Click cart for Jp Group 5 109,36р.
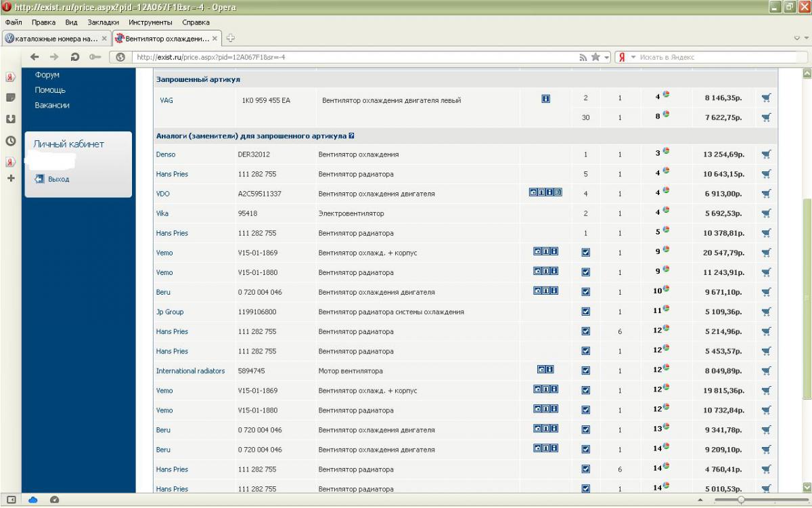This screenshot has height=508, width=812. pos(766,312)
